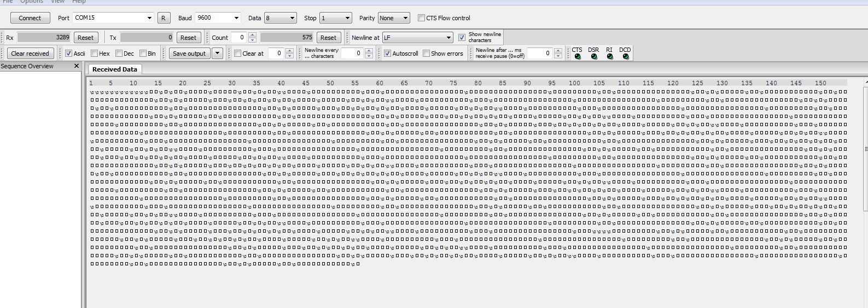Click the R rescan ports button
This screenshot has height=308, width=868.
coord(164,18)
